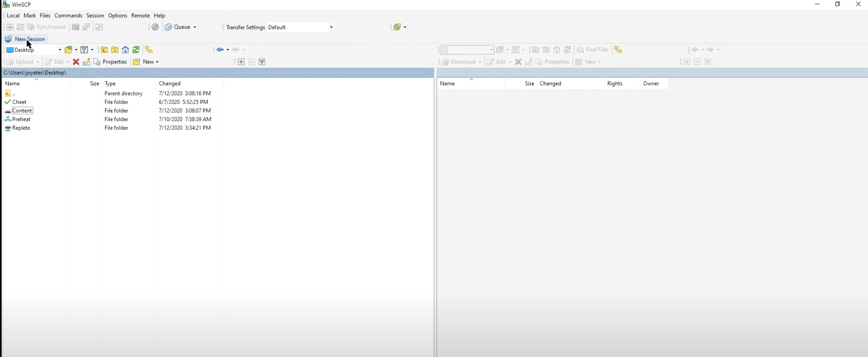Viewport: 868px width, 357px height.
Task: Open the remote directory path combo box
Action: (467, 50)
